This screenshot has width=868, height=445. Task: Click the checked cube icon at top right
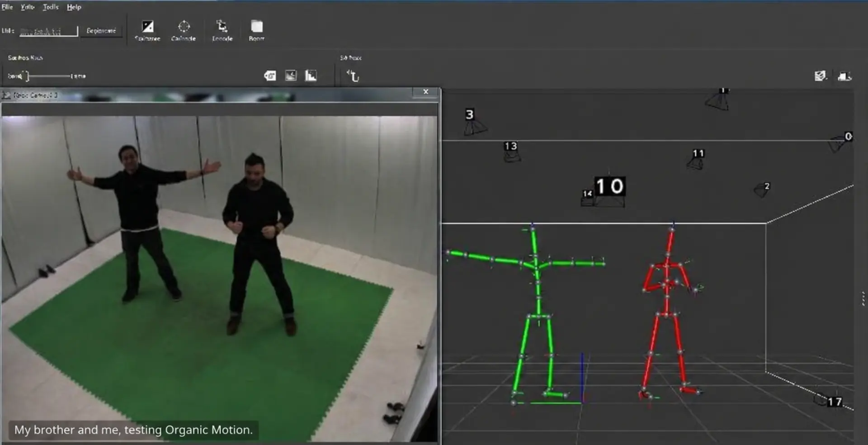point(820,76)
